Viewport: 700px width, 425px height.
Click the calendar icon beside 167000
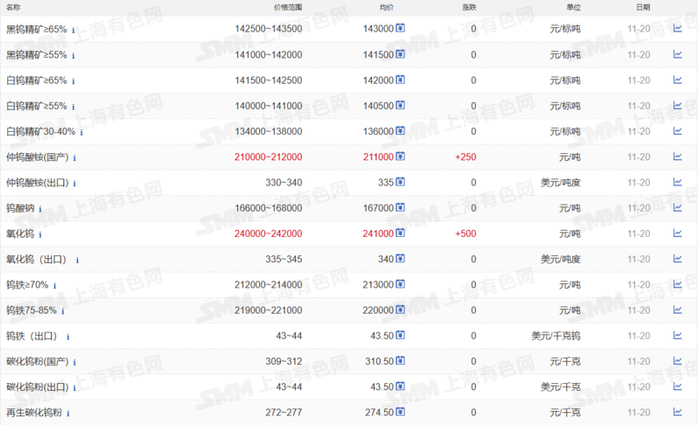click(400, 207)
